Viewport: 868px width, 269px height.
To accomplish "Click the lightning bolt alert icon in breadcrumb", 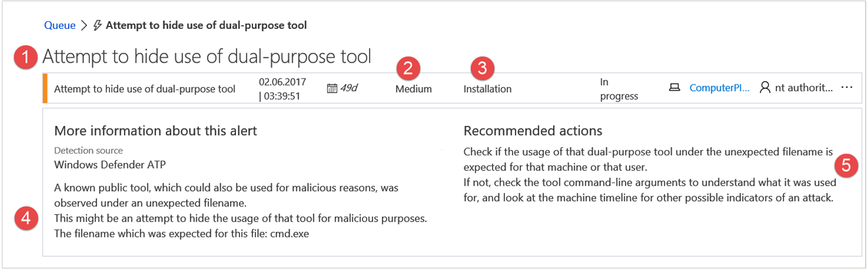I will [x=98, y=25].
